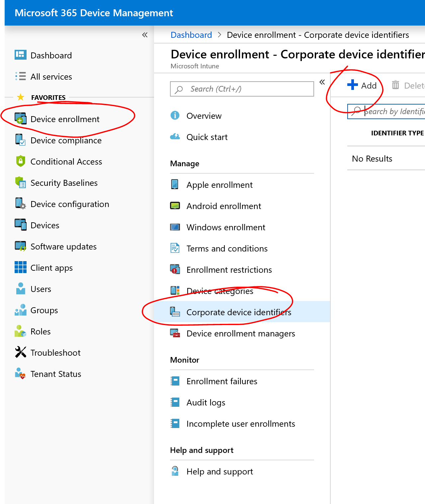
Task: Click the Add button
Action: coord(362,85)
